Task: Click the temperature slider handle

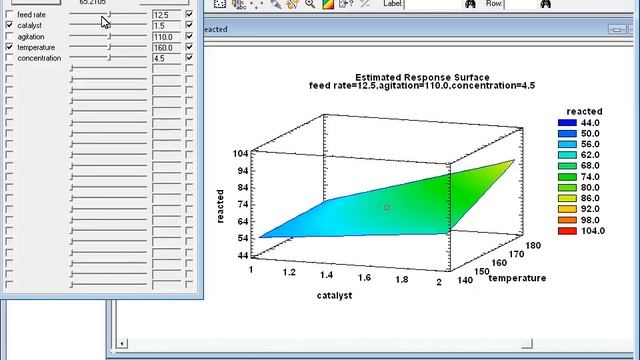Action: point(109,47)
